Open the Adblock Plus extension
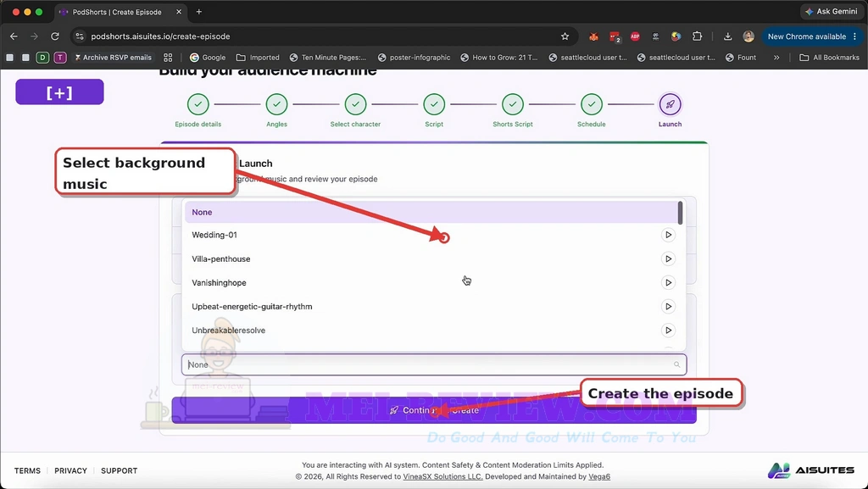Viewport: 868px width, 489px height. click(x=635, y=36)
